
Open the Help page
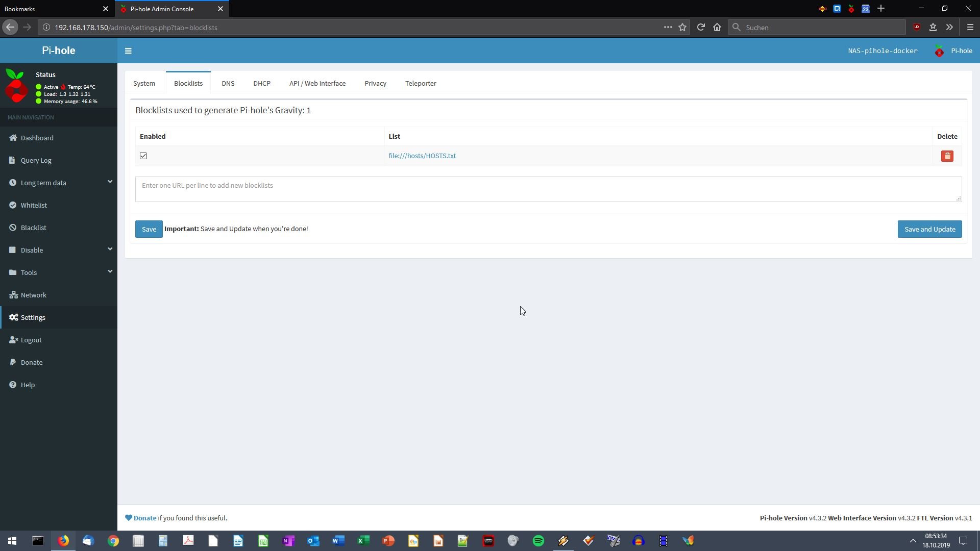[59, 385]
